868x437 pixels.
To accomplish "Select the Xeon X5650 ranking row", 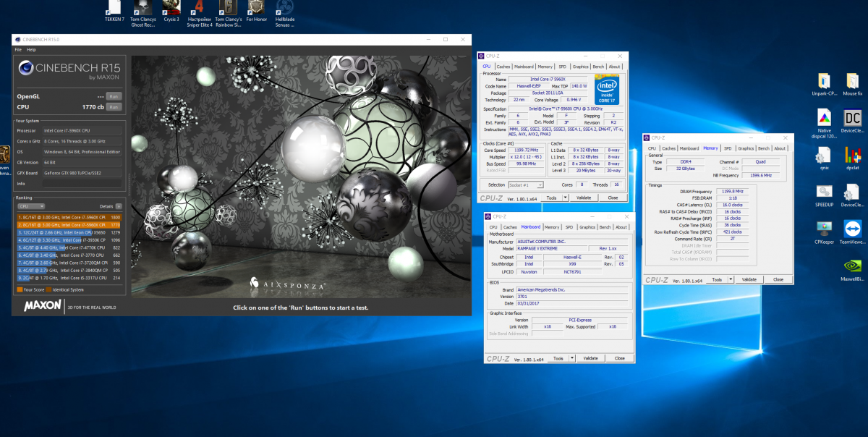I will (69, 232).
